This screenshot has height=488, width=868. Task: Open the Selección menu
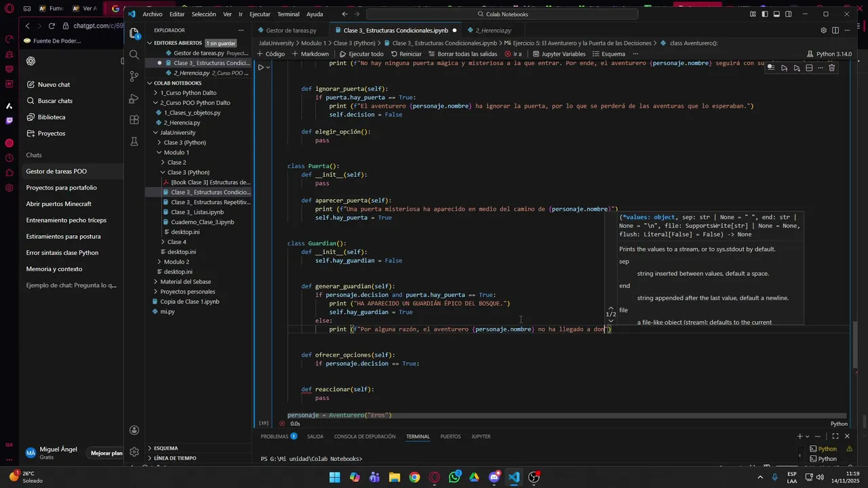pos(203,14)
